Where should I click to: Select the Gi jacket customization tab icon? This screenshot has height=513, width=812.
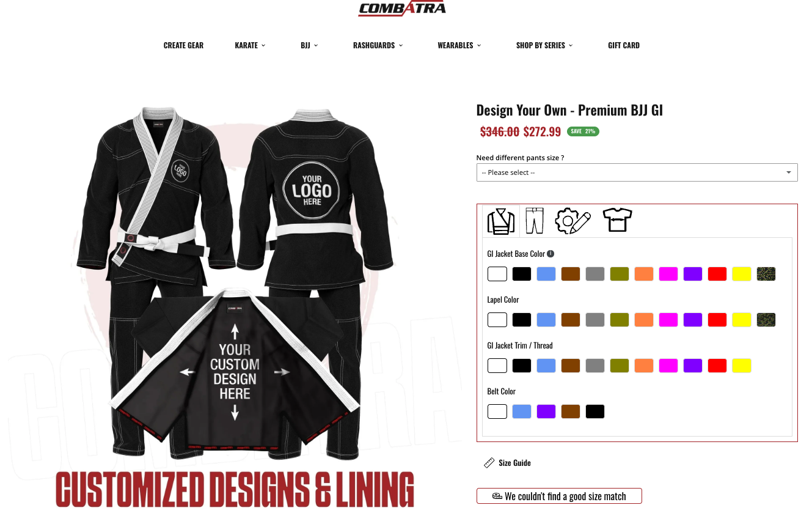pyautogui.click(x=501, y=221)
